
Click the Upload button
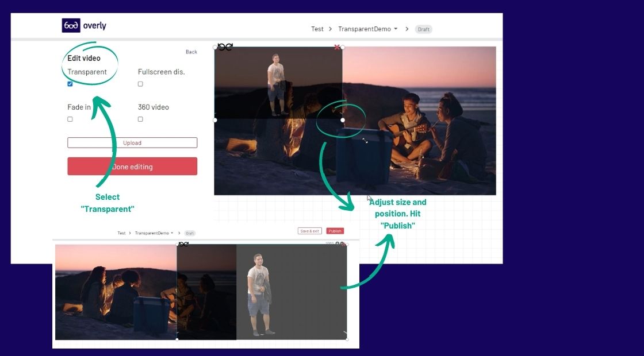(132, 142)
